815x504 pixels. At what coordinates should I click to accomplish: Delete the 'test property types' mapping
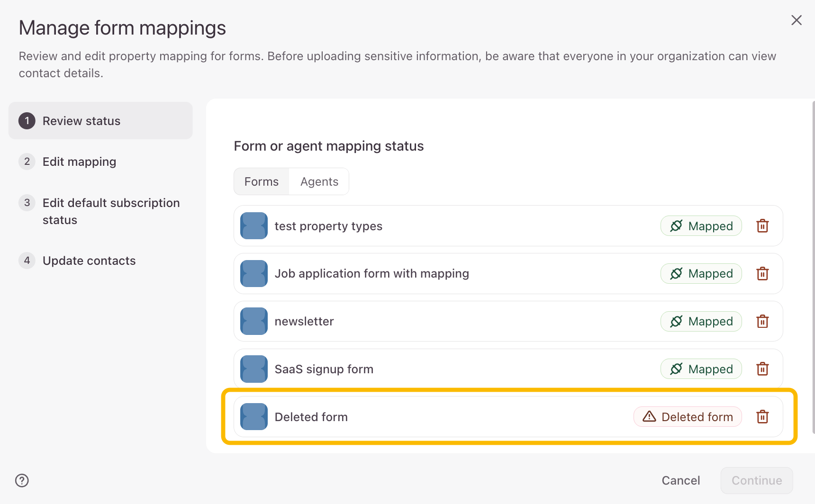(762, 226)
